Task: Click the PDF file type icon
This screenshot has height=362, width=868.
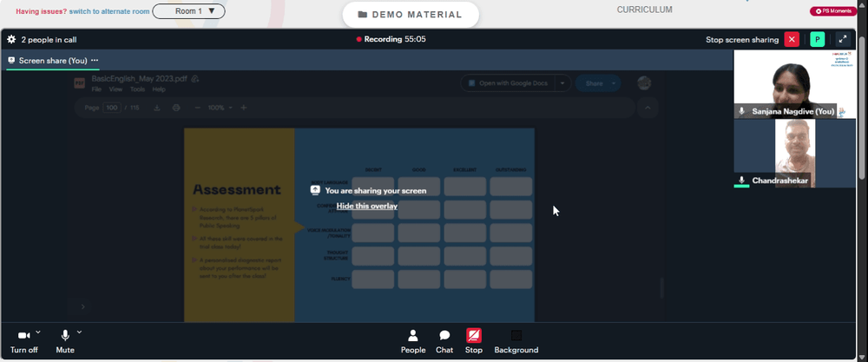Action: point(80,83)
